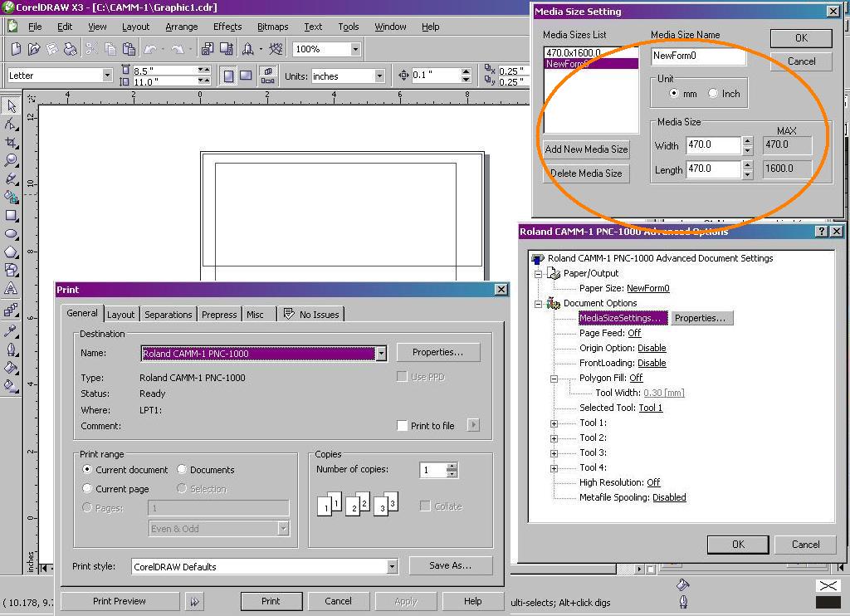Select the Ellipse tool
This screenshot has width=850, height=616.
tap(11, 234)
